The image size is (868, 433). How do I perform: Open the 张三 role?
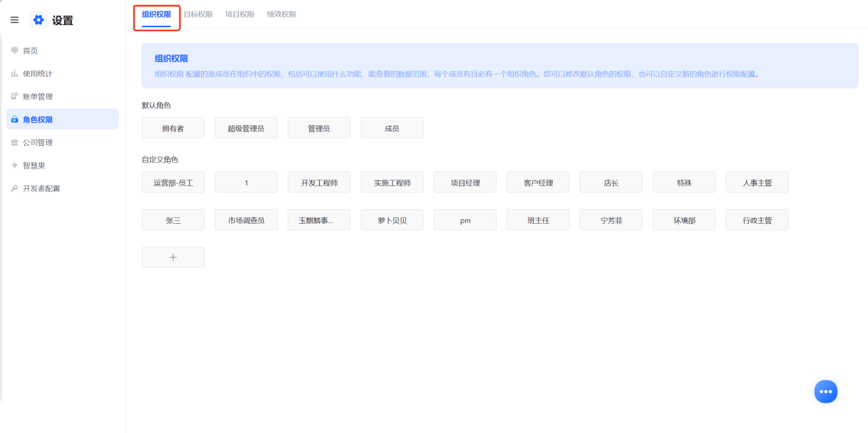pyautogui.click(x=173, y=220)
